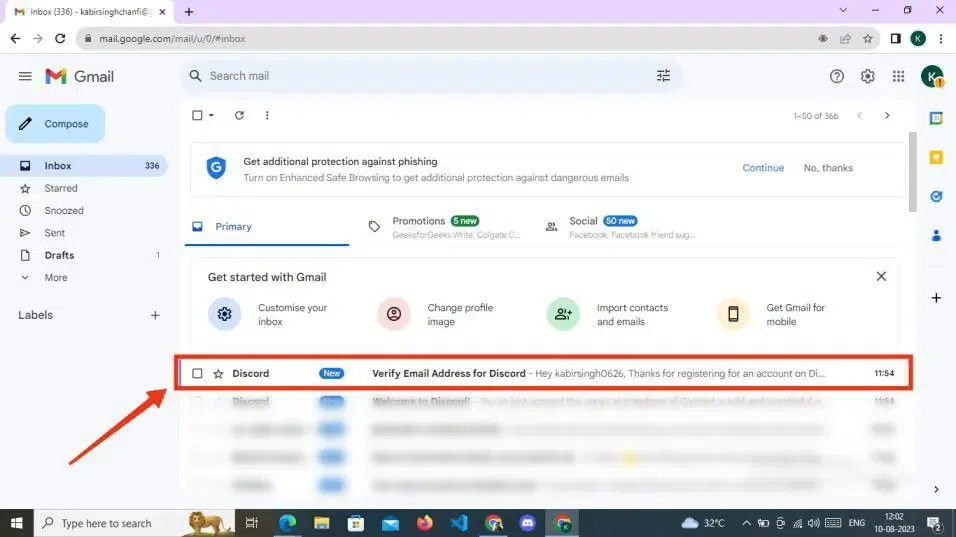The height and width of the screenshot is (537, 956).
Task: Switch to the Primary tab
Action: pos(267,227)
